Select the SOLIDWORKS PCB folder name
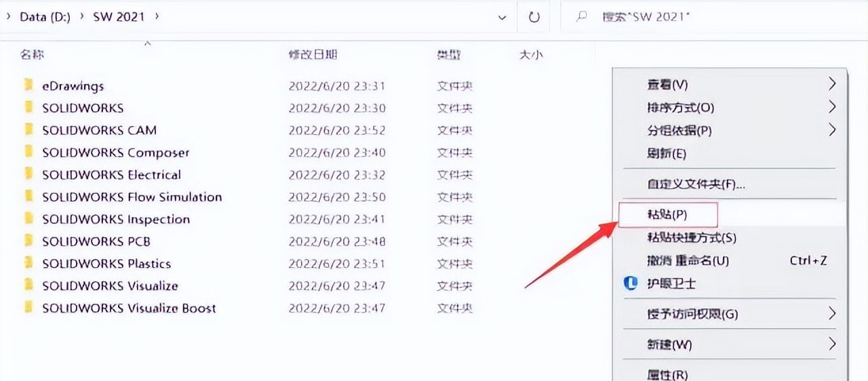The width and height of the screenshot is (868, 381). point(96,241)
